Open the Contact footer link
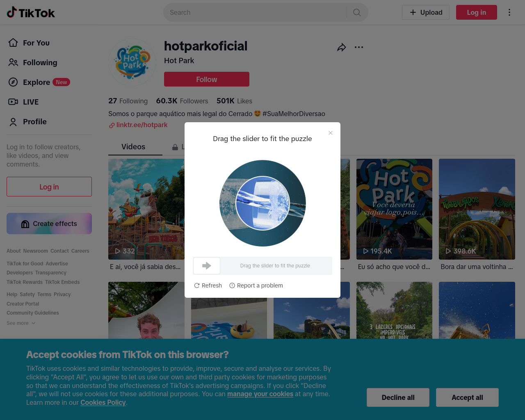 [x=59, y=251]
